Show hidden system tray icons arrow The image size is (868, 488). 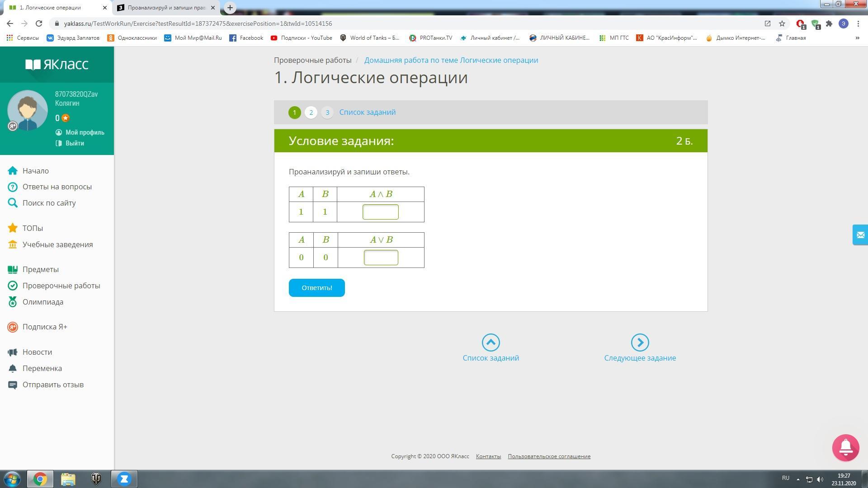click(x=798, y=479)
